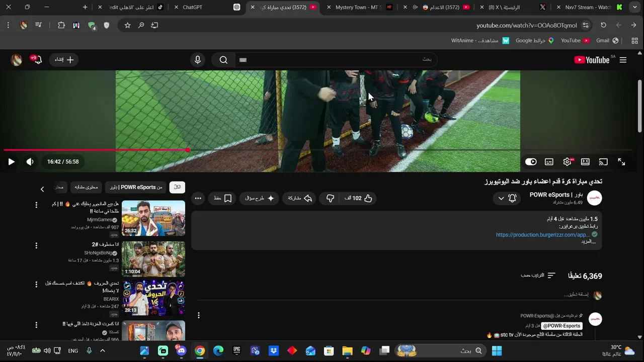644x362 pixels.
Task: Select the الكل filter chip
Action: coord(177,187)
